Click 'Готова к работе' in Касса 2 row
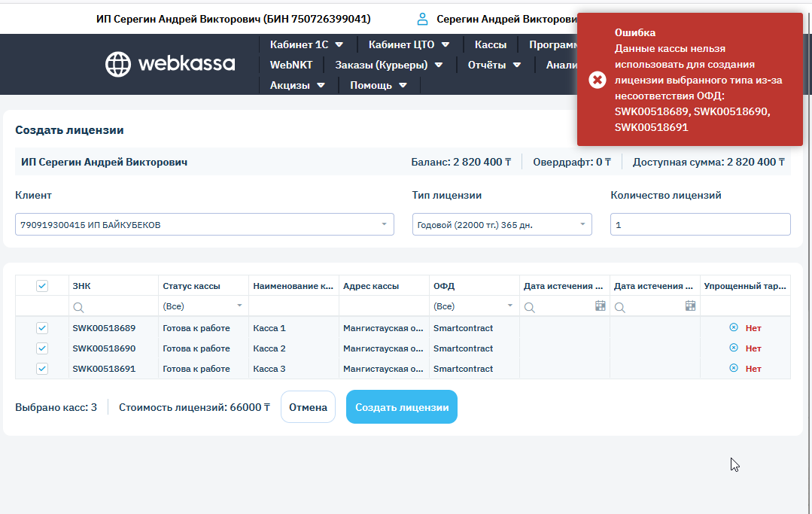 pos(196,348)
